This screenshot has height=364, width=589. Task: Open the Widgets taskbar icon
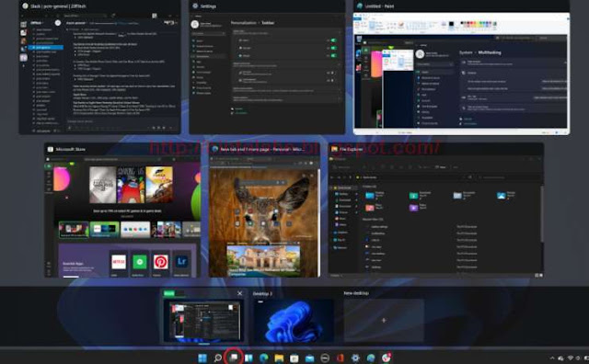(x=248, y=358)
